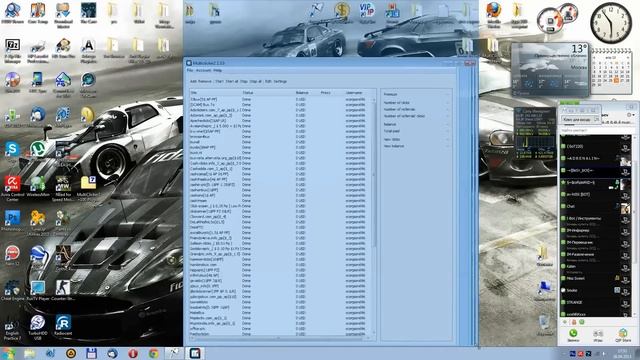This screenshot has width=640, height=360.
Task: Select the Premium row in the info panel
Action: tap(416, 94)
